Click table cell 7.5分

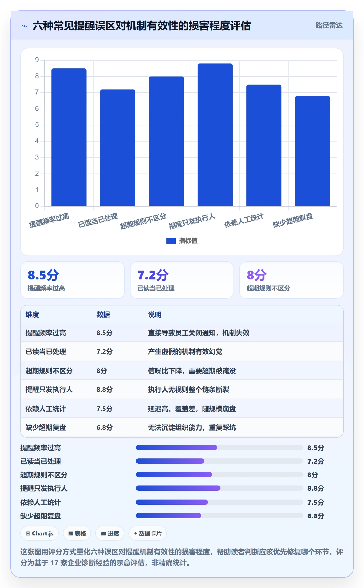[x=105, y=409]
